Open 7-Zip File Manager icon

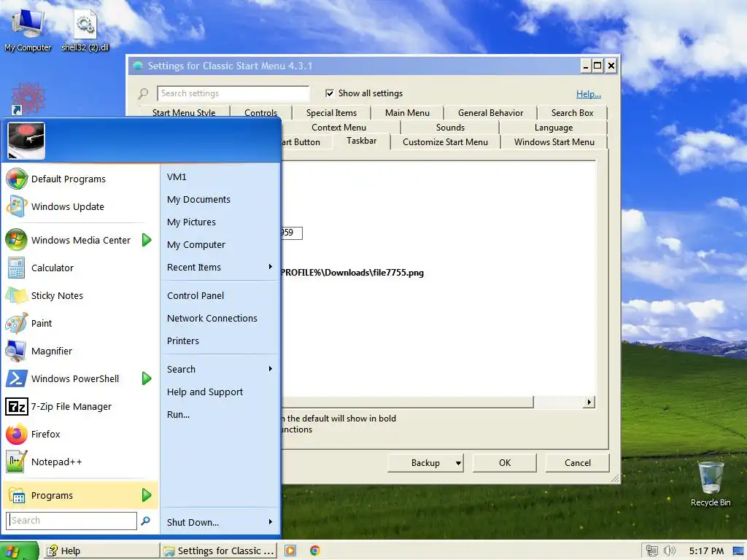[x=17, y=406]
